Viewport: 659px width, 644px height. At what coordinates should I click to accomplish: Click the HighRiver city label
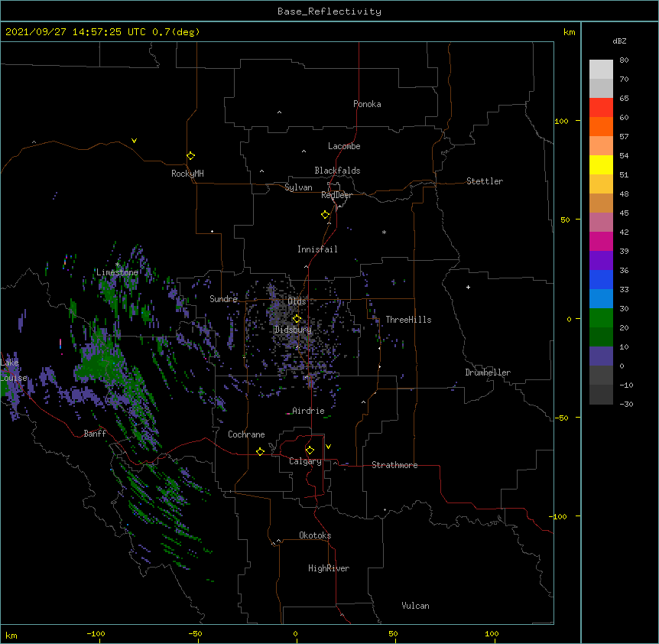(x=329, y=568)
